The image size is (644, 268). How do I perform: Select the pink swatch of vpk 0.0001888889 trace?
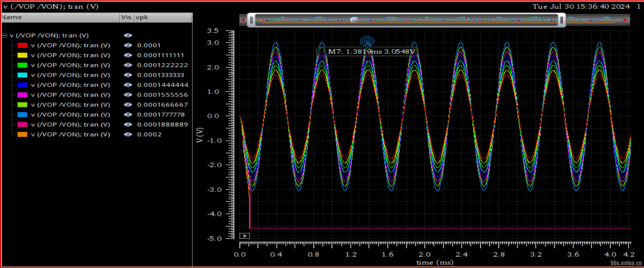click(x=23, y=125)
